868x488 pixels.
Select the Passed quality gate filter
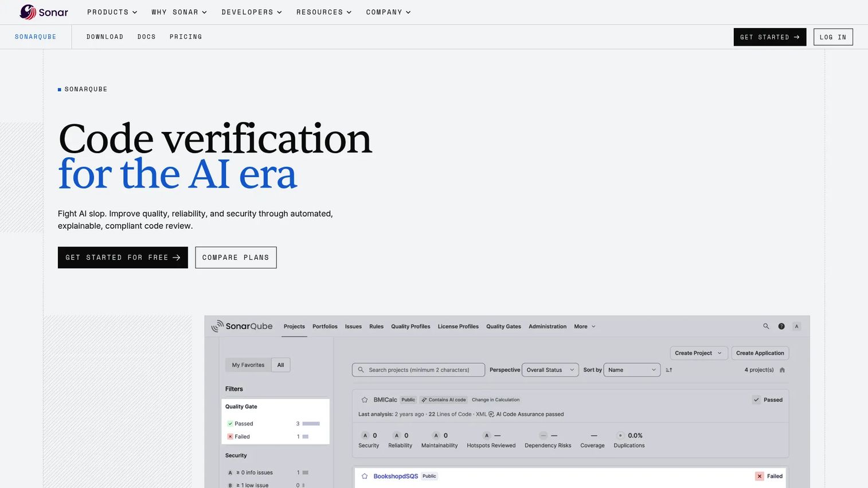tap(240, 424)
